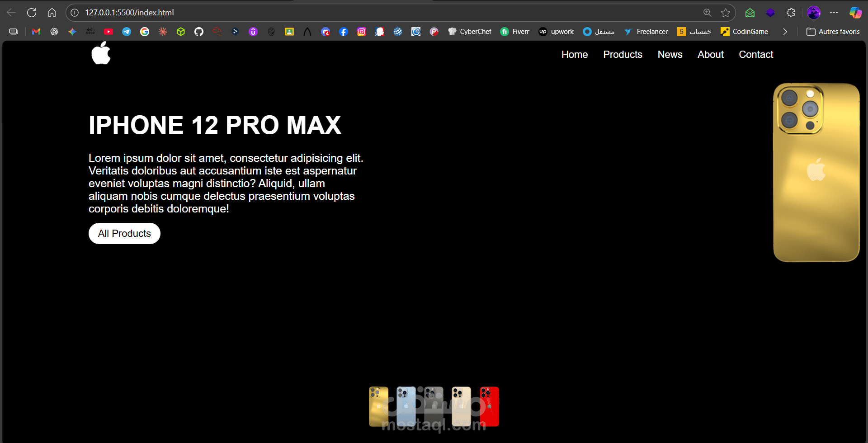The image size is (868, 443).
Task: Select the cream white iPhone thumbnail
Action: (461, 406)
